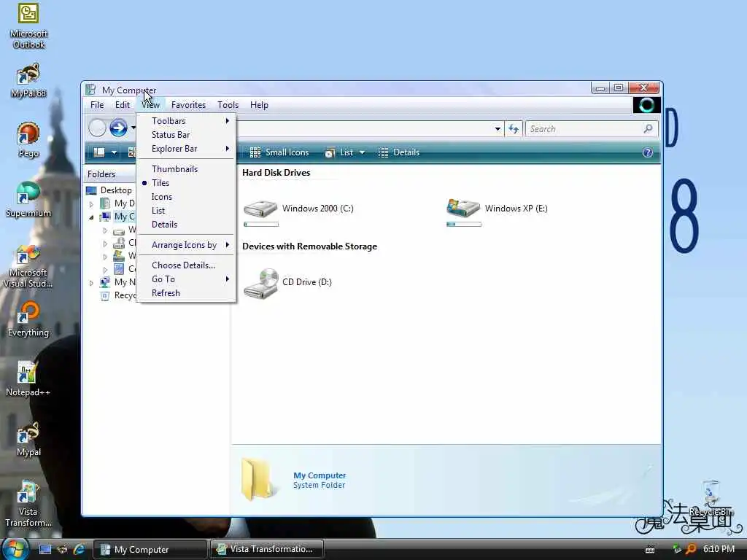Viewport: 747px width, 560px height.
Task: Click the Details toolbar button
Action: click(x=399, y=152)
